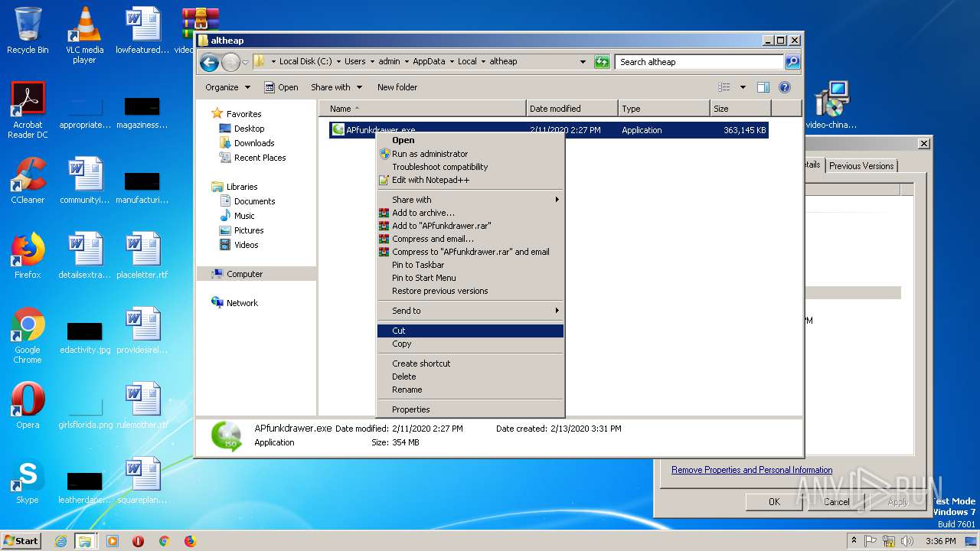The image size is (980, 551).
Task: Show hidden system tray icons
Action: [854, 541]
